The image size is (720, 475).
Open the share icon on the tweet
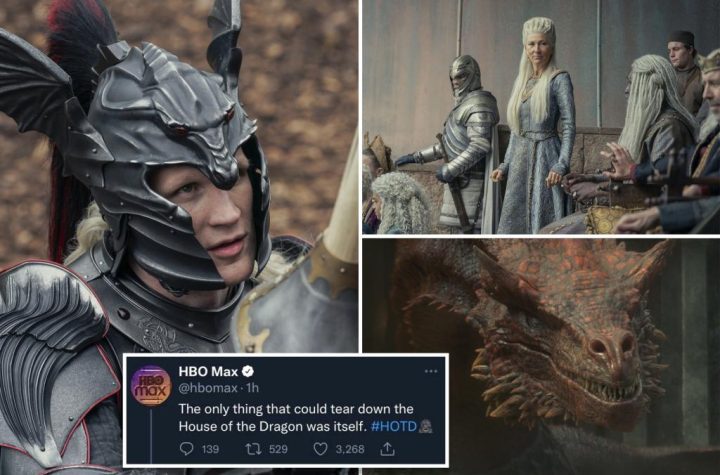(x=387, y=448)
